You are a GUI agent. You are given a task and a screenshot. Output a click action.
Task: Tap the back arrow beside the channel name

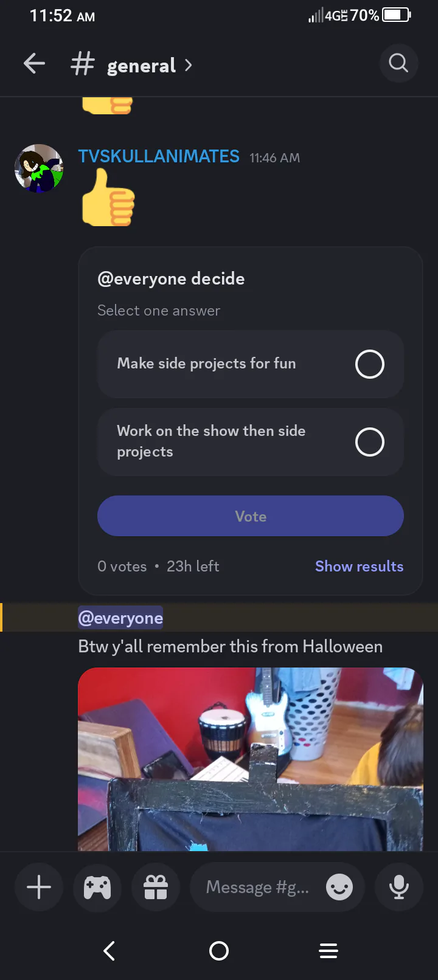point(35,64)
